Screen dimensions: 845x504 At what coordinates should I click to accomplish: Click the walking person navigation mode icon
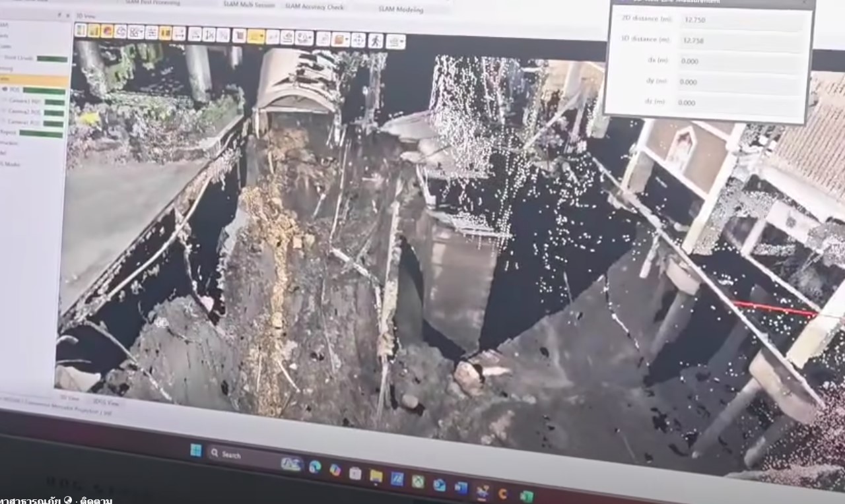coord(375,40)
